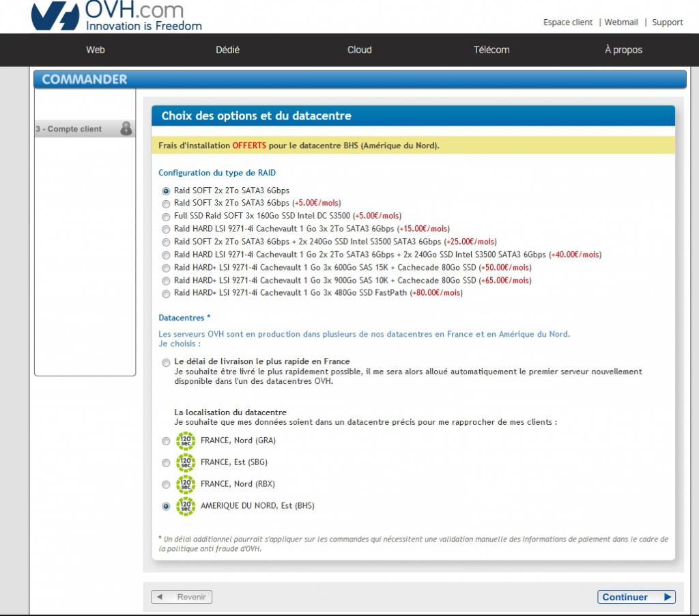
Task: Click the anti fraude footnote text
Action: point(413,544)
